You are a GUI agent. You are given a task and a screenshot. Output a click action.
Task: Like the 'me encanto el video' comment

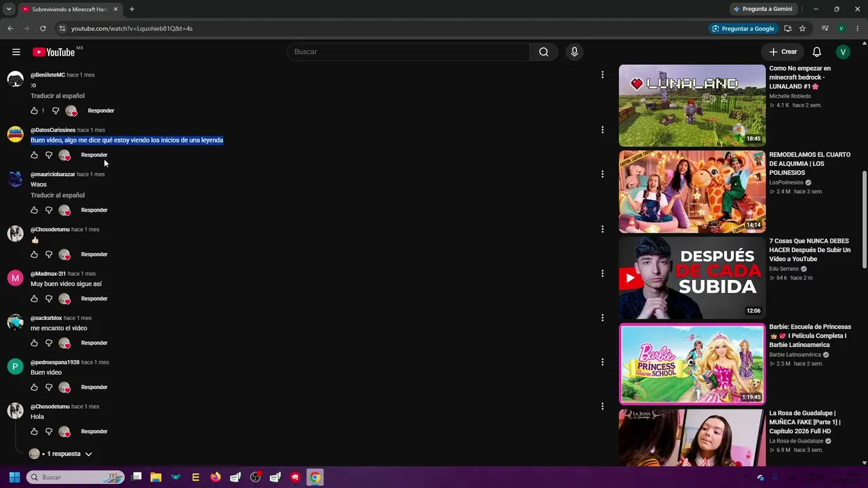coord(35,343)
